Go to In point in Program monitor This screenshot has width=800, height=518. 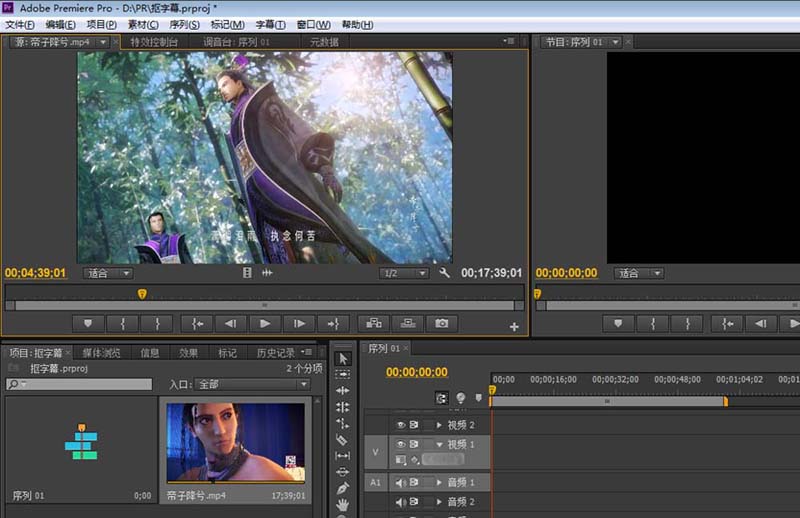(x=728, y=324)
